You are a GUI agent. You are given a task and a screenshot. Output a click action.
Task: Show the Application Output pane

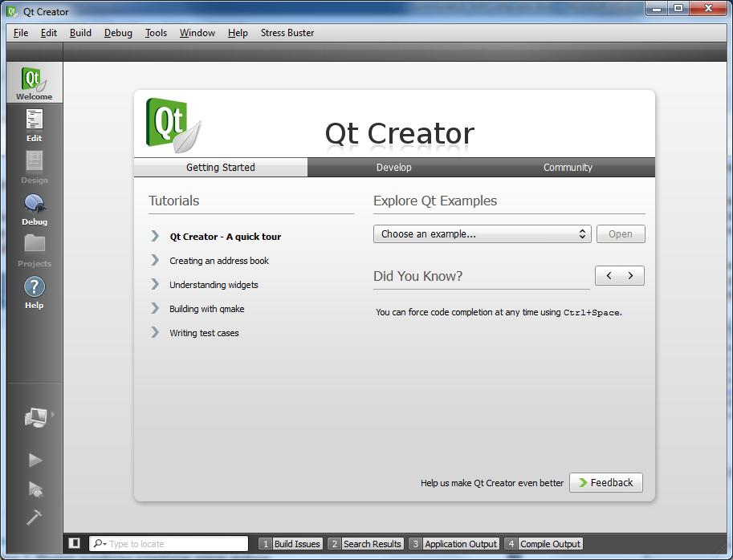(x=454, y=544)
